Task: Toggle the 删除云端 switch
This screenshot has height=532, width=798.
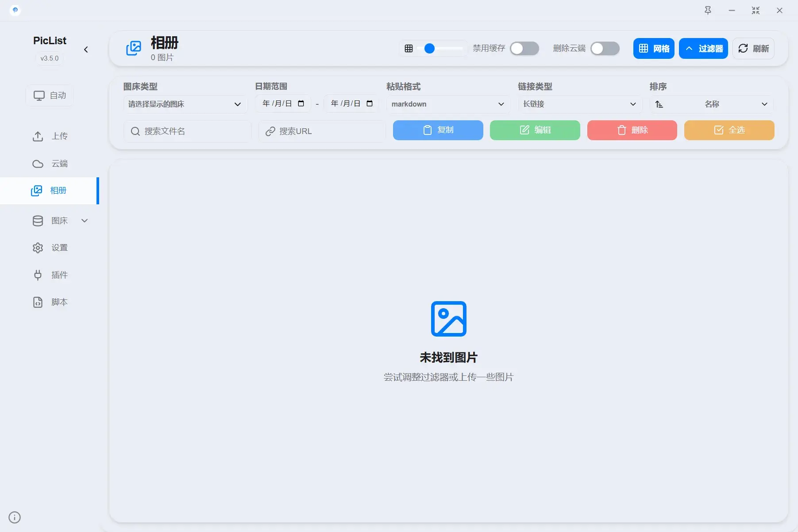Action: pyautogui.click(x=605, y=49)
